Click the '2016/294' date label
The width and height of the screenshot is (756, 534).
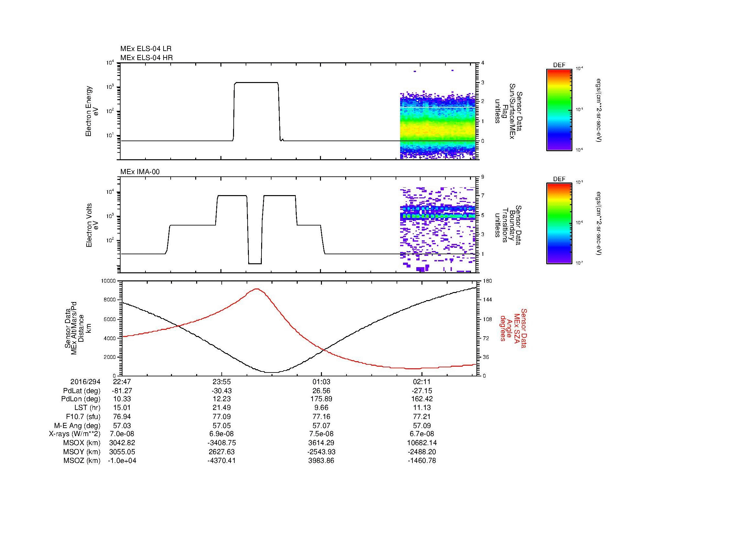[x=85, y=382]
